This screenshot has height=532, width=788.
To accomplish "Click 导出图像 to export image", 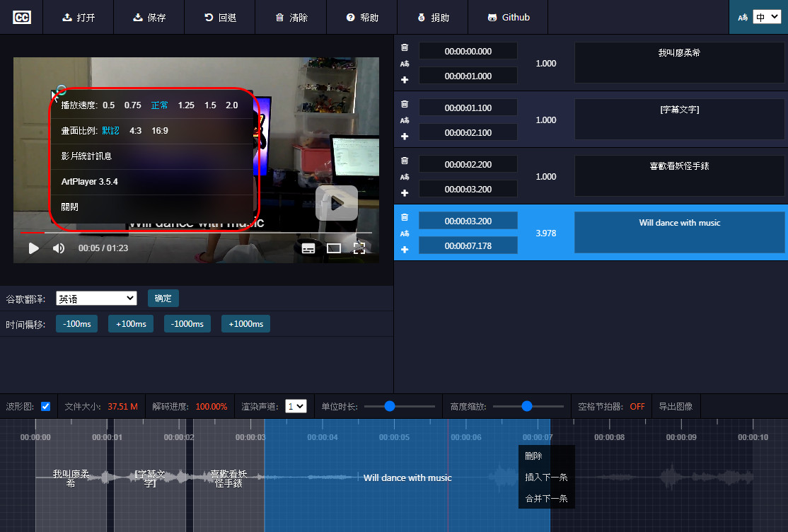I will coord(676,406).
